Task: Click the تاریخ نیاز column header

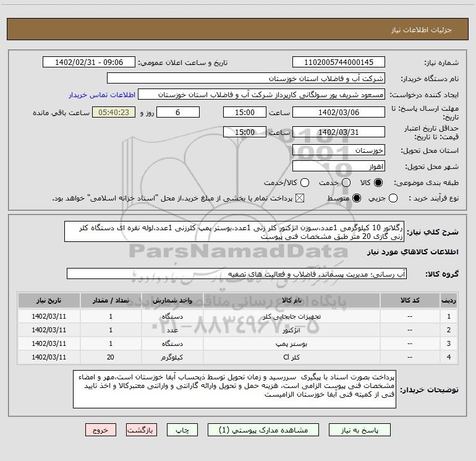Action: pos(49,300)
